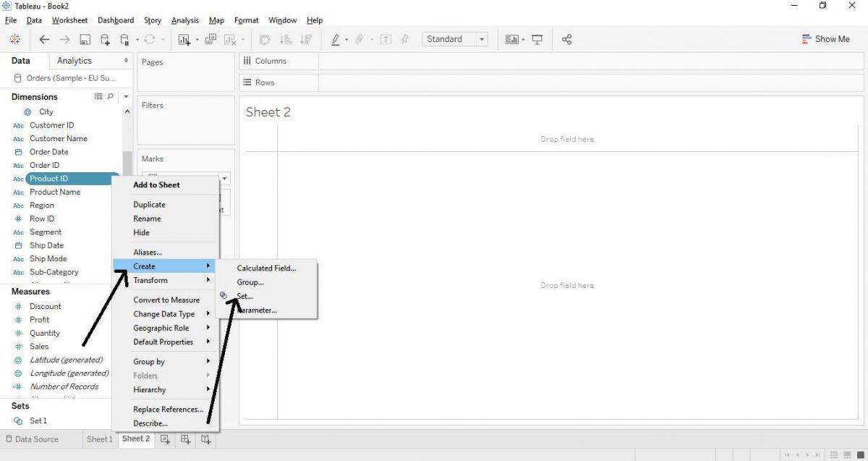This screenshot has width=868, height=461.
Task: Add a new dashboard tab icon
Action: pos(186,439)
